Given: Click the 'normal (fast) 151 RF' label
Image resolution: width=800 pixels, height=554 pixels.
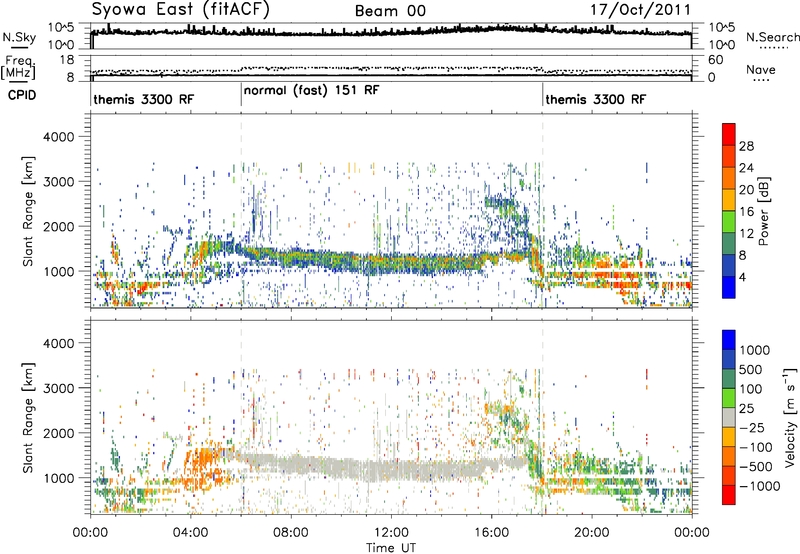Looking at the screenshot, I should (x=312, y=90).
